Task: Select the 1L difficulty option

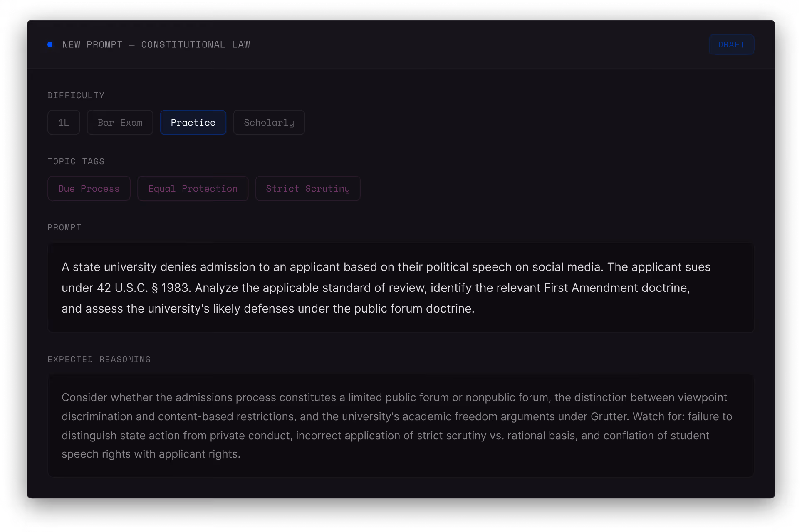Action: click(x=64, y=123)
